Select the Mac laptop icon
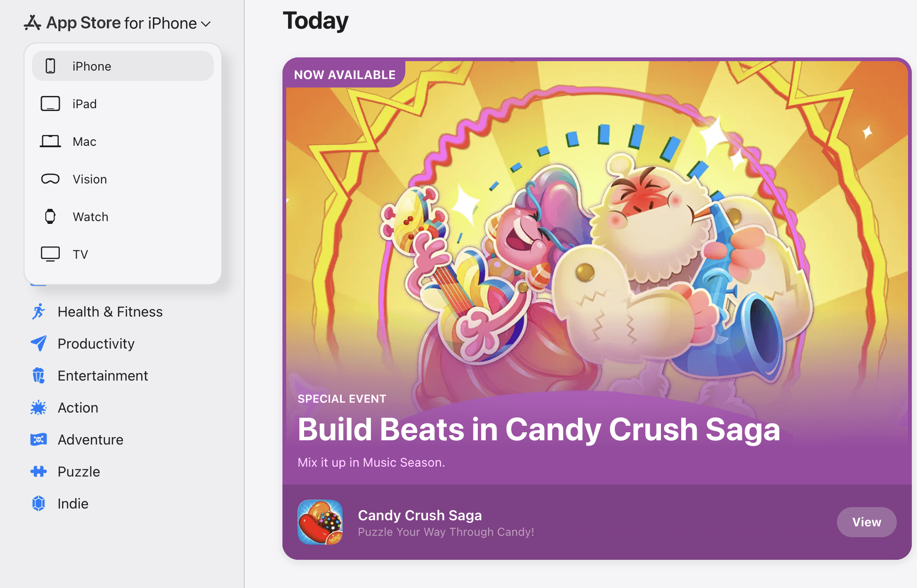This screenshot has width=917, height=588. click(50, 141)
